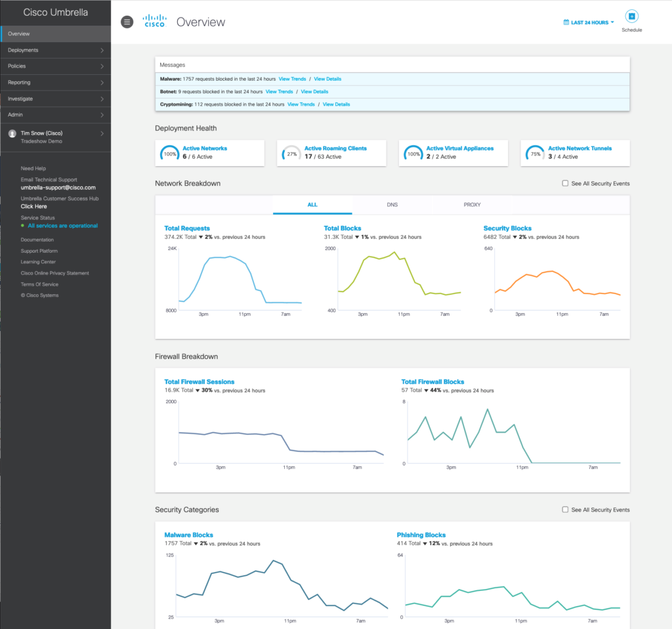Open the Total Requests report
This screenshot has width=672, height=629.
pyautogui.click(x=187, y=228)
